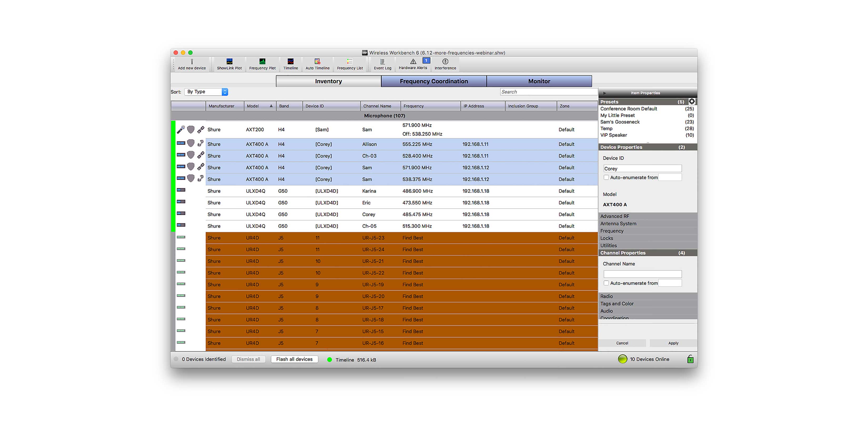Image resolution: width=868 pixels, height=434 pixels.
Task: Click the receiver icon on Eric row
Action: click(181, 201)
